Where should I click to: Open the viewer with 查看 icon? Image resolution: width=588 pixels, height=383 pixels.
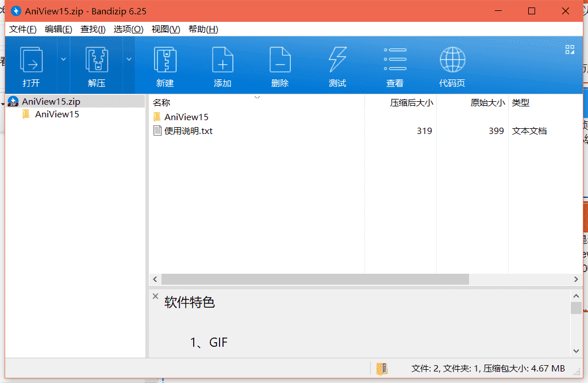point(395,59)
